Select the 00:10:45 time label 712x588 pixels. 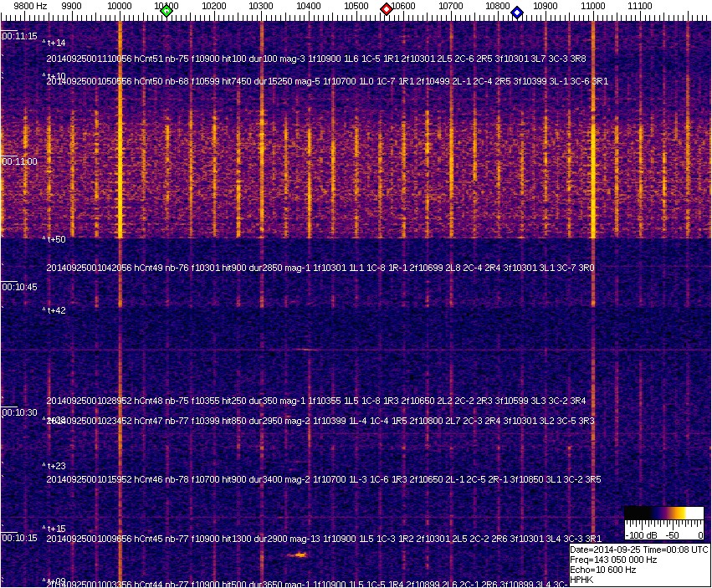[19, 287]
